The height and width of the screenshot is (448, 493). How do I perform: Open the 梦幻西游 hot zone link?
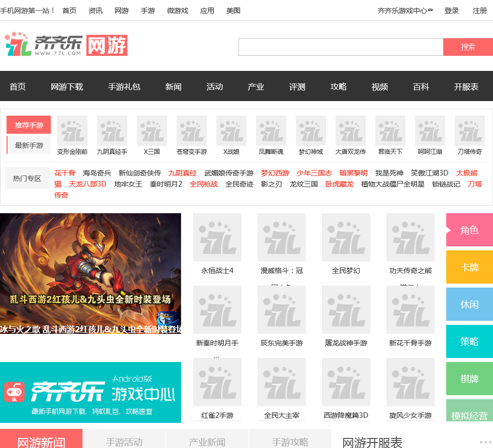[x=275, y=173]
